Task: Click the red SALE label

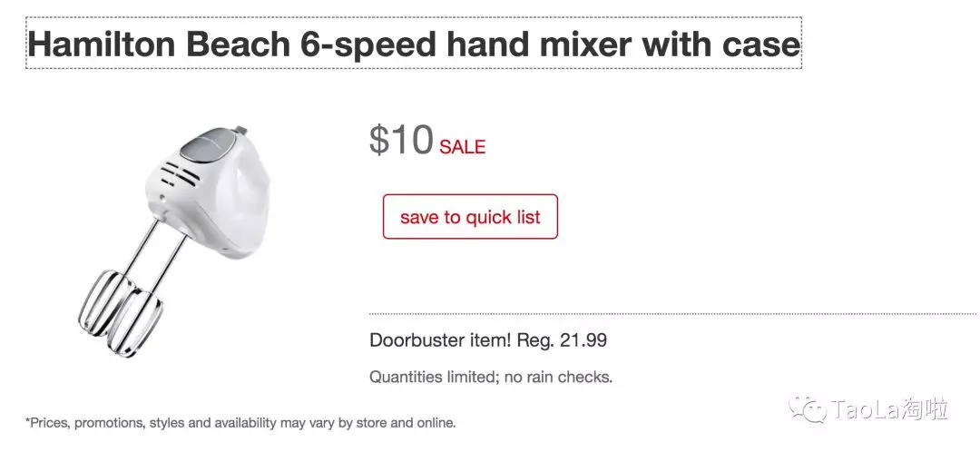Action: click(463, 147)
